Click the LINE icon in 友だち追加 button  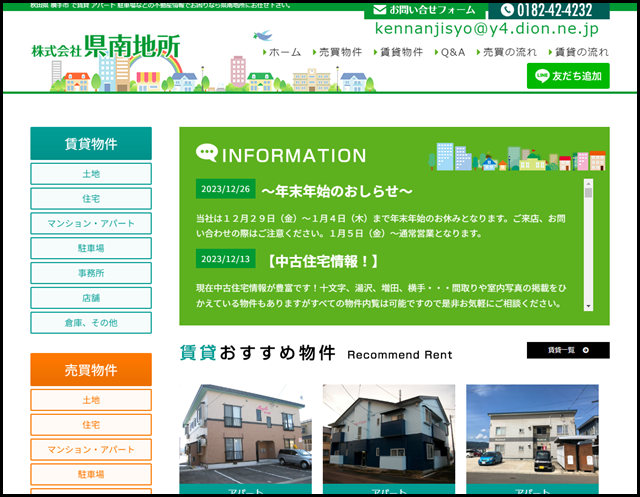tap(542, 76)
